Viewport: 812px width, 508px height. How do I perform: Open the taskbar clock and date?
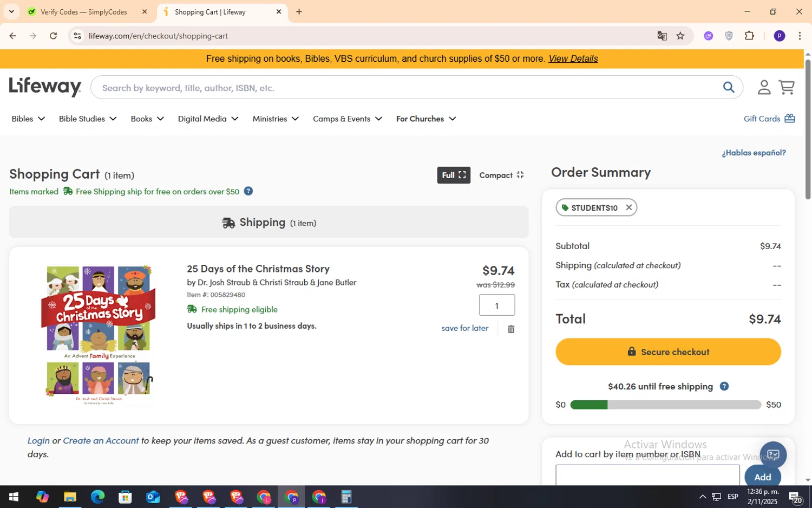pos(762,497)
